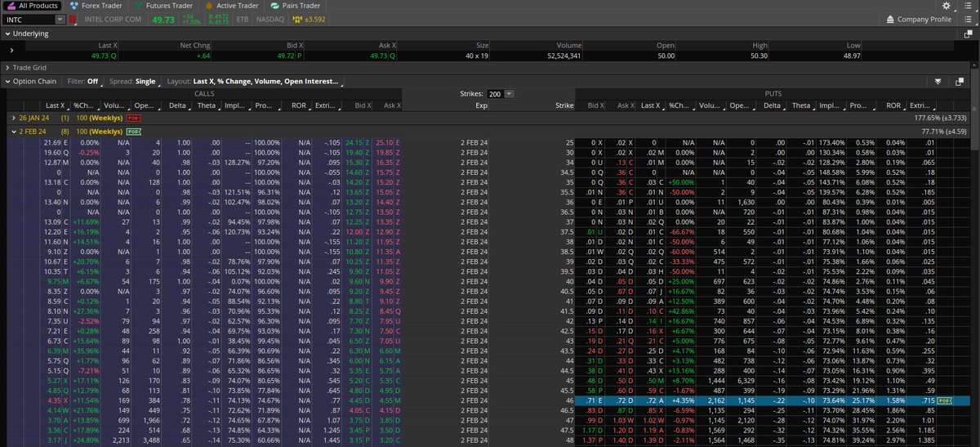Sort by the Strike column header
980x447 pixels.
coord(564,105)
